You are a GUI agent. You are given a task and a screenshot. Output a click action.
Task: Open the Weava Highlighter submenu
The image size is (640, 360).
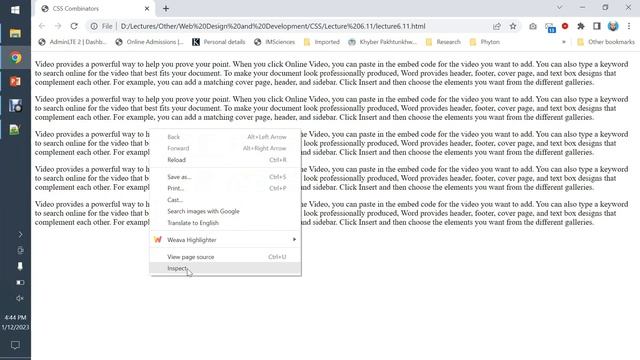(x=225, y=240)
